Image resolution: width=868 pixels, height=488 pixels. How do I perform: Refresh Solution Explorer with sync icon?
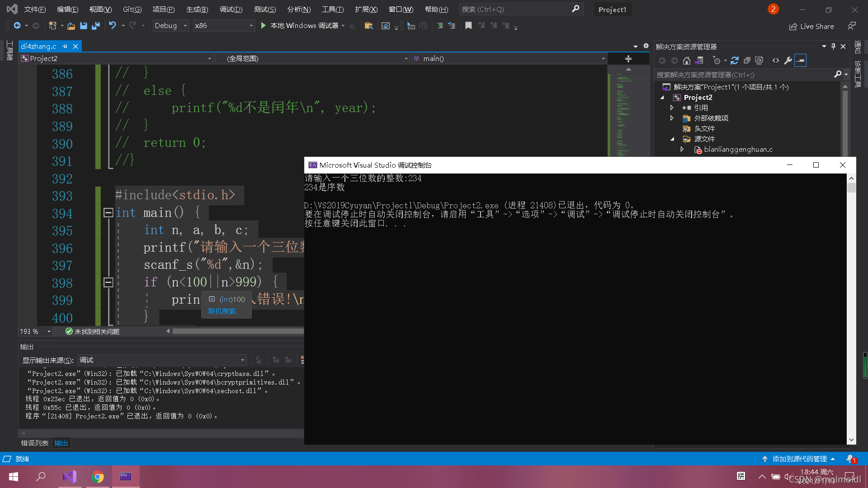tap(735, 61)
